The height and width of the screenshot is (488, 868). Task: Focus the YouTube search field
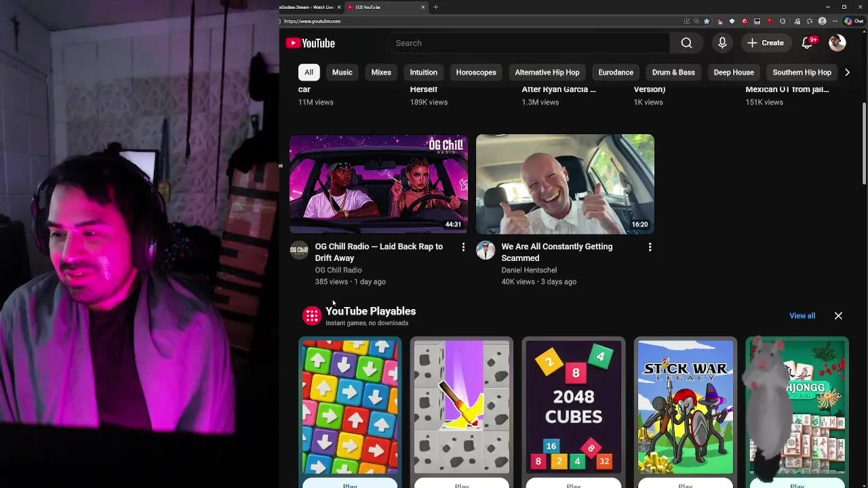(x=528, y=43)
